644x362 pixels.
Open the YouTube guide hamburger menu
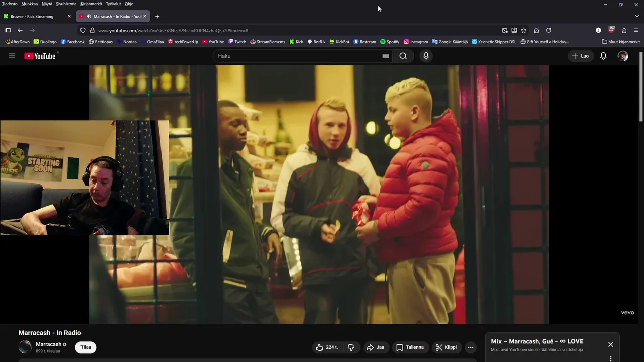click(12, 56)
